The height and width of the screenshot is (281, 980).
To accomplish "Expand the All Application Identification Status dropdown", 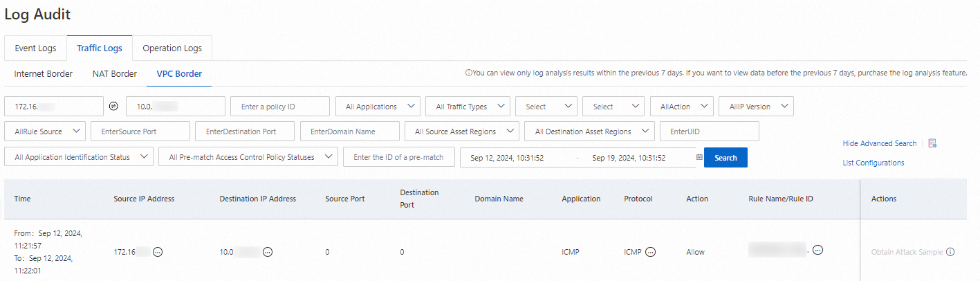I will tap(78, 157).
